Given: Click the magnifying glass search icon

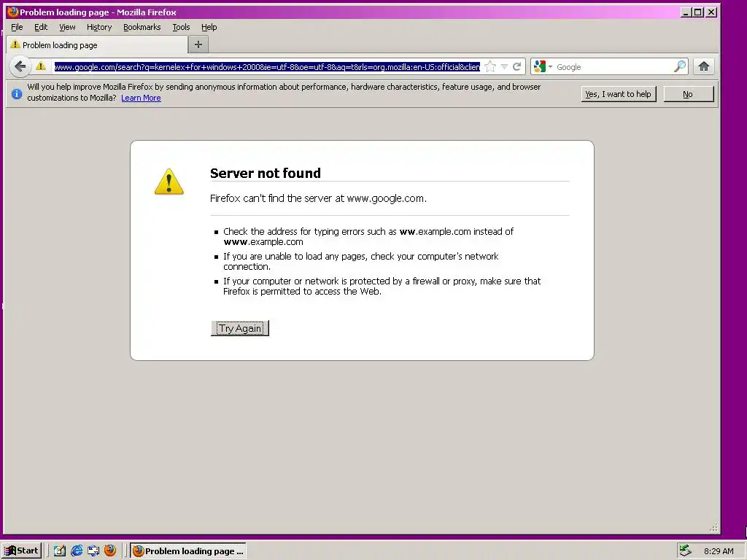Looking at the screenshot, I should tap(680, 66).
